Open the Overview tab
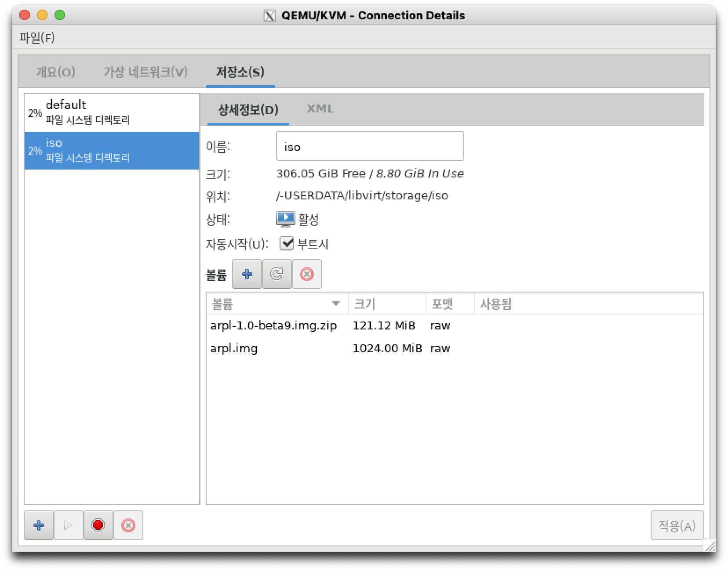The image size is (728, 571). pyautogui.click(x=55, y=72)
